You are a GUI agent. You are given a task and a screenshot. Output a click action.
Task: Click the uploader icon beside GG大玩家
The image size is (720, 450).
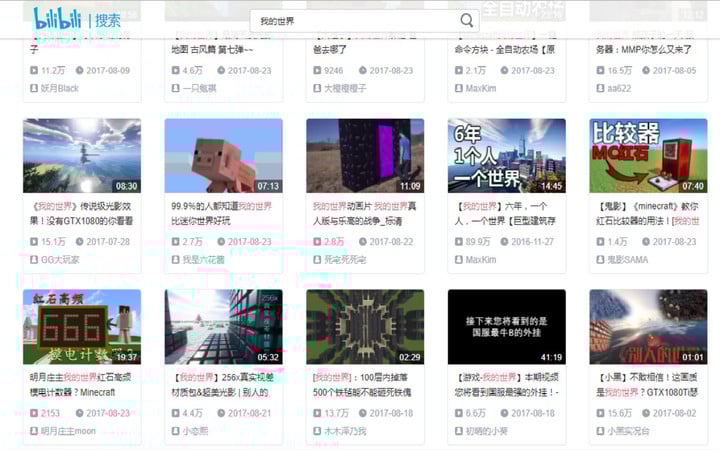point(34,260)
